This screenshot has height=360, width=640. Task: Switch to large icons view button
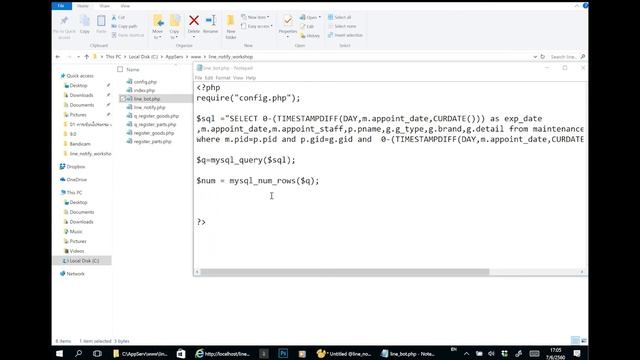point(584,340)
